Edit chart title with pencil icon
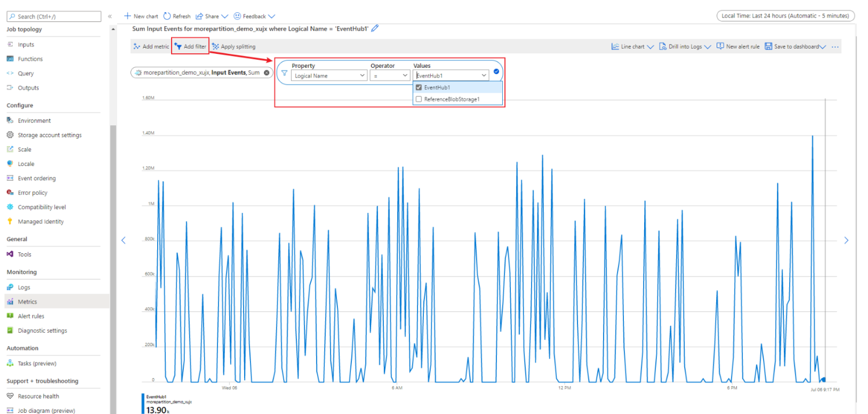 coord(375,28)
